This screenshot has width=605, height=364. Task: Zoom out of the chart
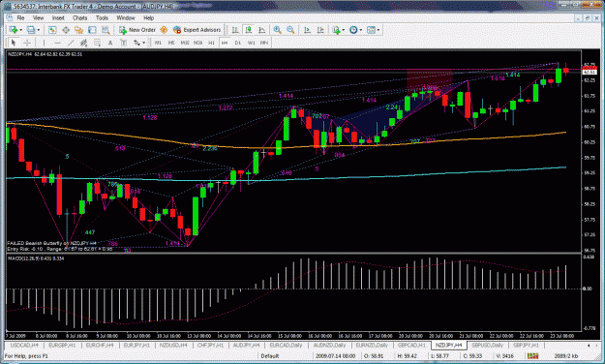pyautogui.click(x=290, y=30)
